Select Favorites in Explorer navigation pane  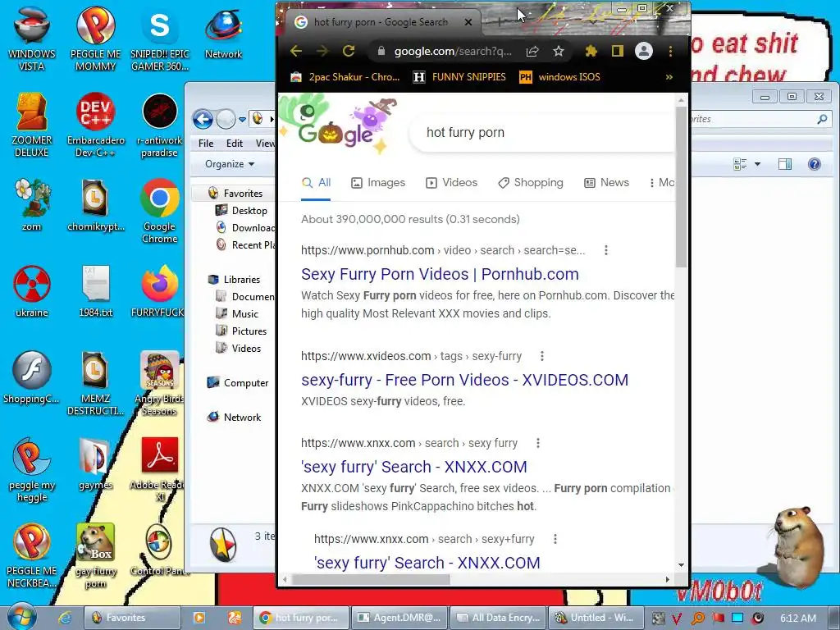(x=235, y=194)
